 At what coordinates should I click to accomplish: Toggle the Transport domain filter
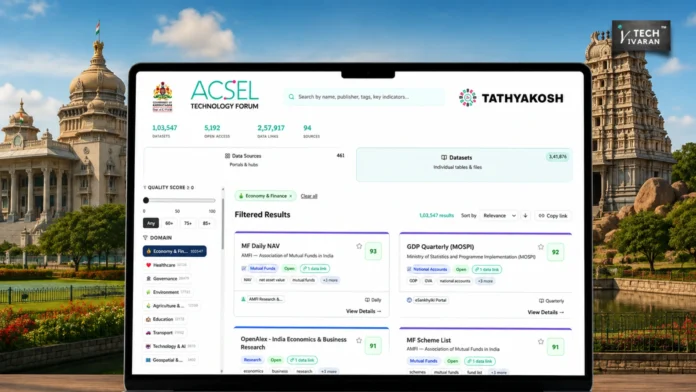pyautogui.click(x=165, y=333)
